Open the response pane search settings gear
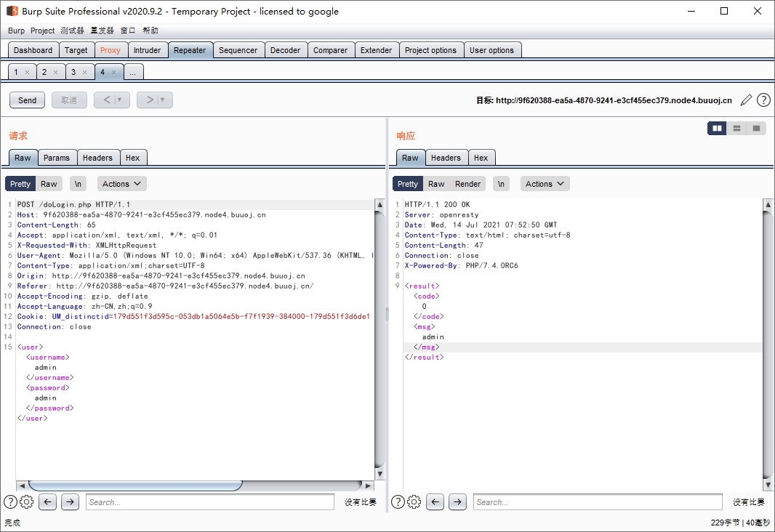Viewport: 775px width, 532px height. (x=414, y=502)
